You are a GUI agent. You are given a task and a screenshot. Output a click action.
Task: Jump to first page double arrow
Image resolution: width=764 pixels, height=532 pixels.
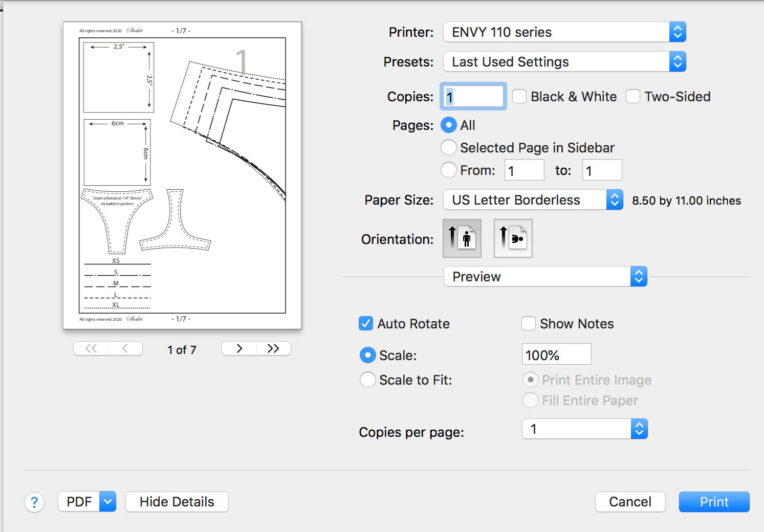coord(91,348)
